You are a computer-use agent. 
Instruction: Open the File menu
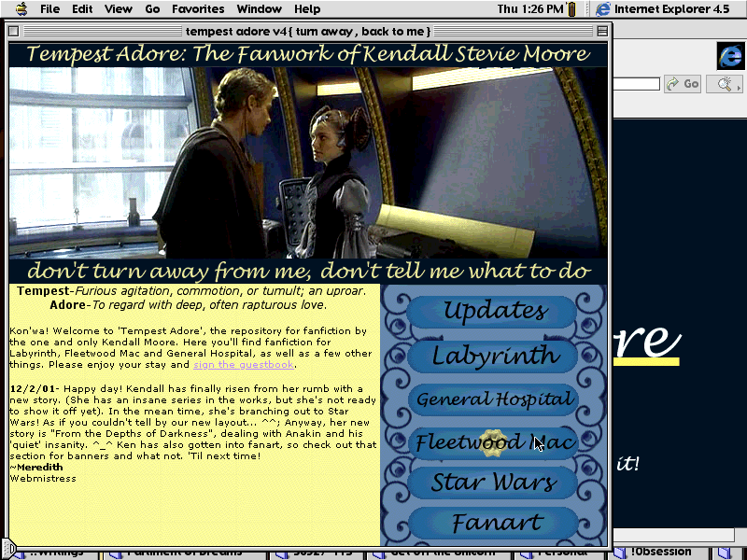pos(49,9)
